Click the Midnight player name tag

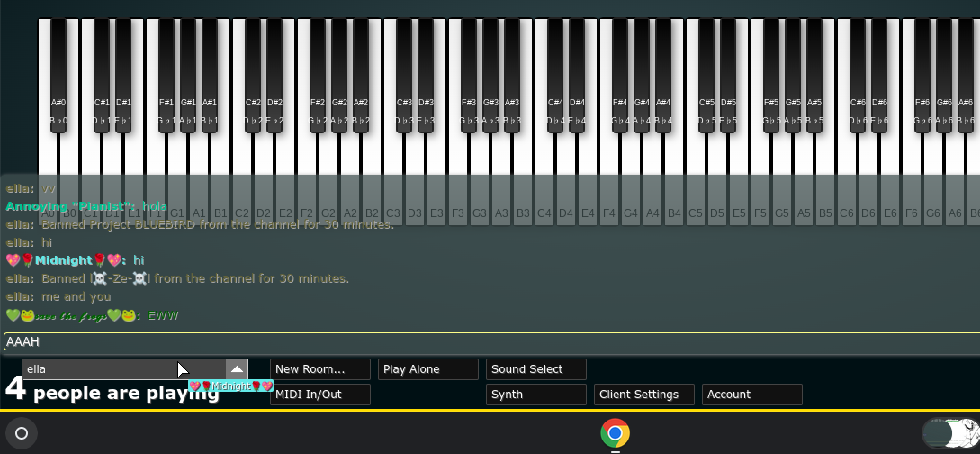pyautogui.click(x=231, y=386)
